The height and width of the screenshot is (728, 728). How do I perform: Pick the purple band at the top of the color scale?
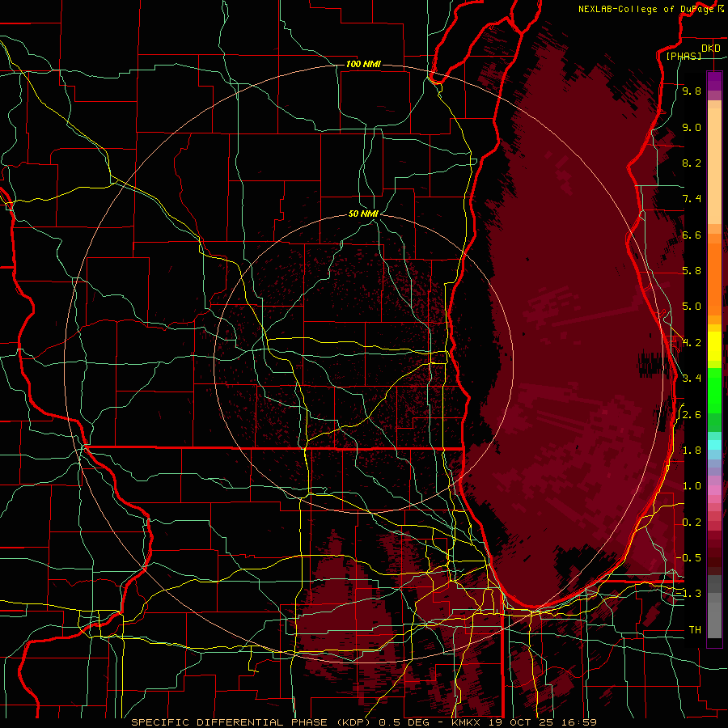pyautogui.click(x=714, y=81)
